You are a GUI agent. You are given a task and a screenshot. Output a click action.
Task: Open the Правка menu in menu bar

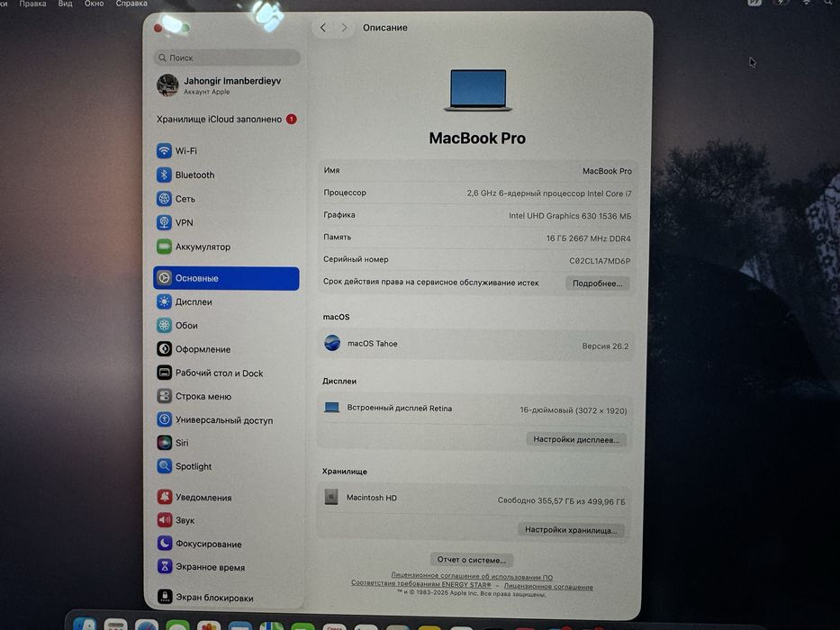tap(32, 4)
